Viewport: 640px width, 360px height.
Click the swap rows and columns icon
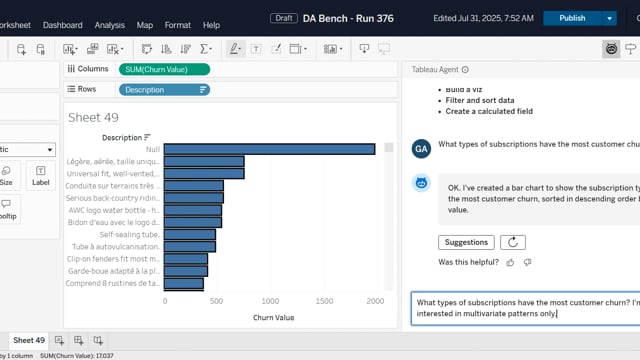(147, 49)
